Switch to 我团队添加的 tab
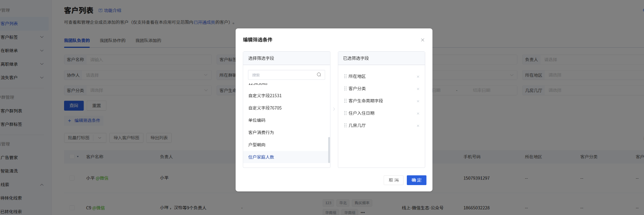Image resolution: width=644 pixels, height=215 pixels. pyautogui.click(x=148, y=40)
